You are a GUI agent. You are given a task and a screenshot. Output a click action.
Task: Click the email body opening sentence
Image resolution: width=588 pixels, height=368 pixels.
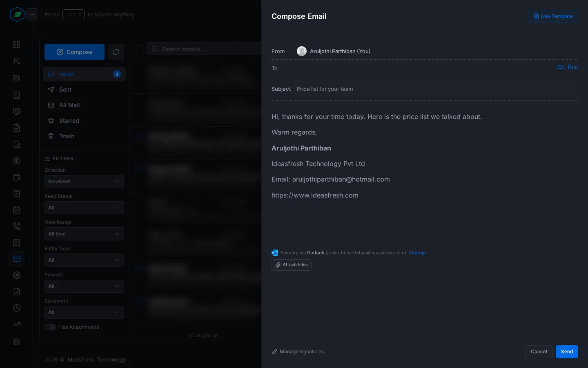(376, 117)
